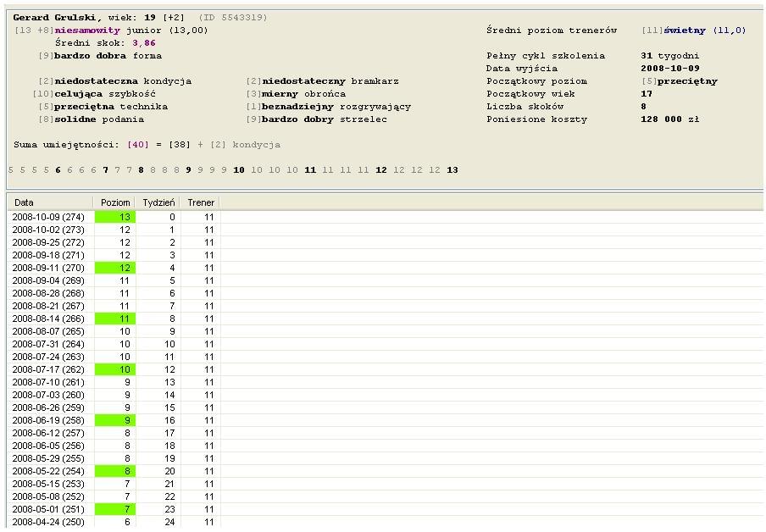Image resolution: width=766 pixels, height=532 pixels.
Task: Sort the table by the Data column header
Action: point(49,202)
